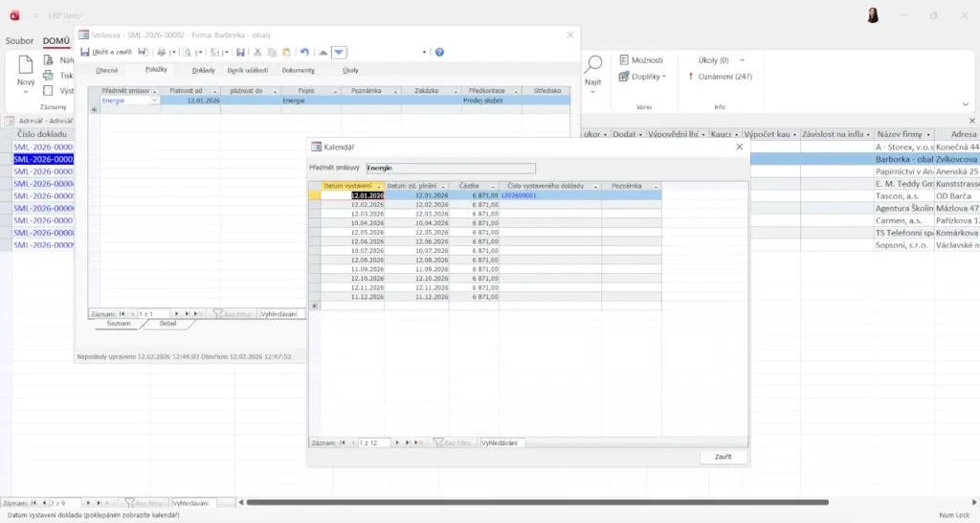Click 'Vyhledávání' search field in Kalendář
The height and width of the screenshot is (523, 980).
pyautogui.click(x=502, y=443)
